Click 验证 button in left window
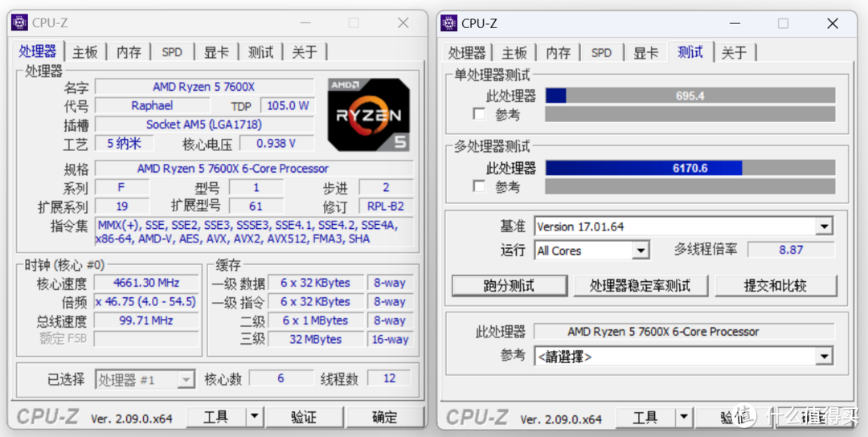 303,417
